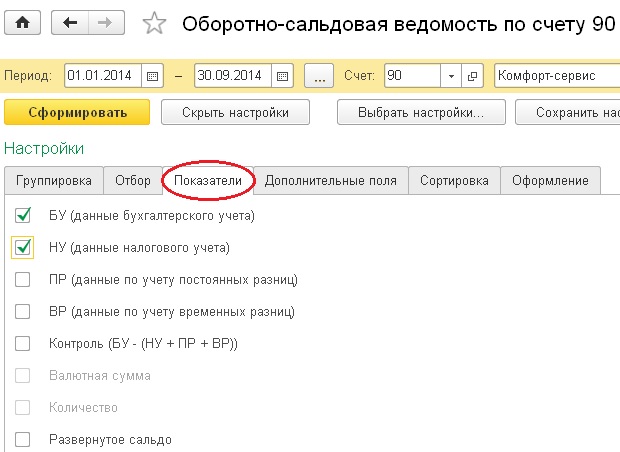The image size is (620, 452).
Task: Click the organization field Комфорт-сервис
Action: click(x=557, y=76)
